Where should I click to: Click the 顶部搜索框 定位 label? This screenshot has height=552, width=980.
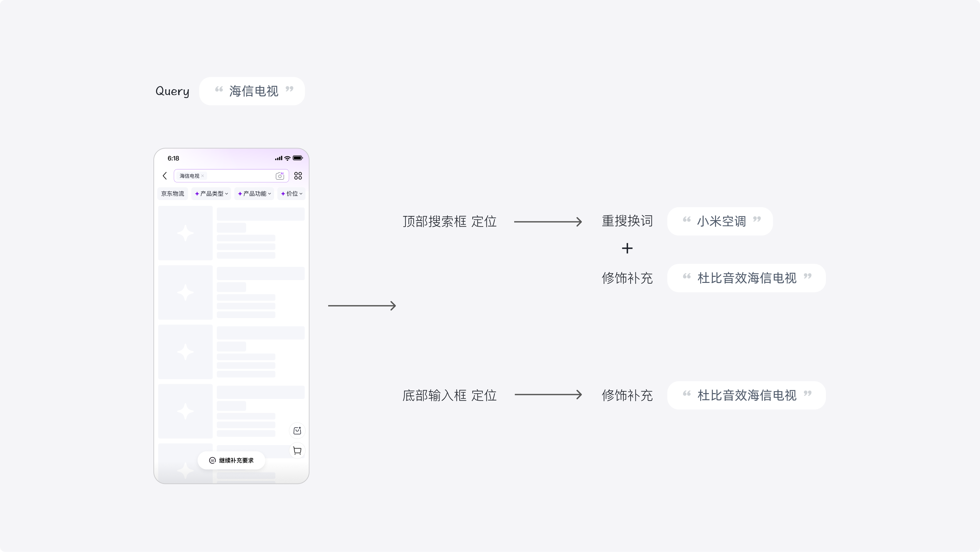click(450, 221)
